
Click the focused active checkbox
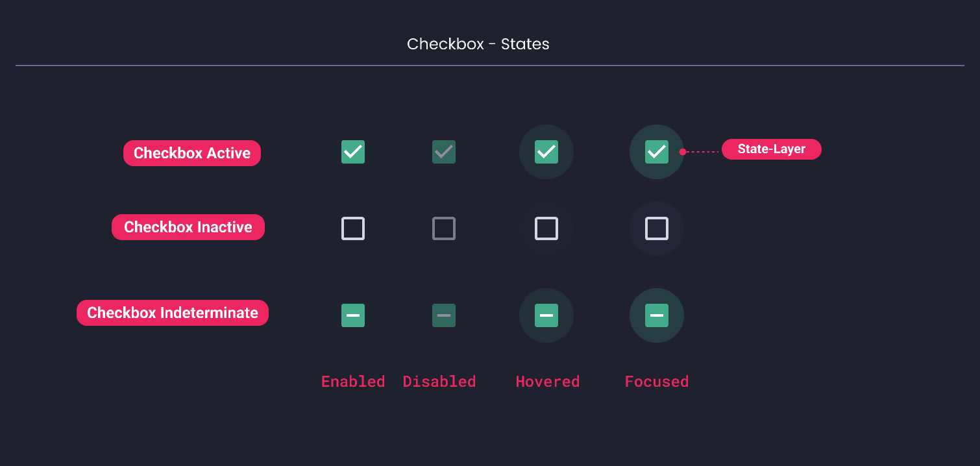657,152
